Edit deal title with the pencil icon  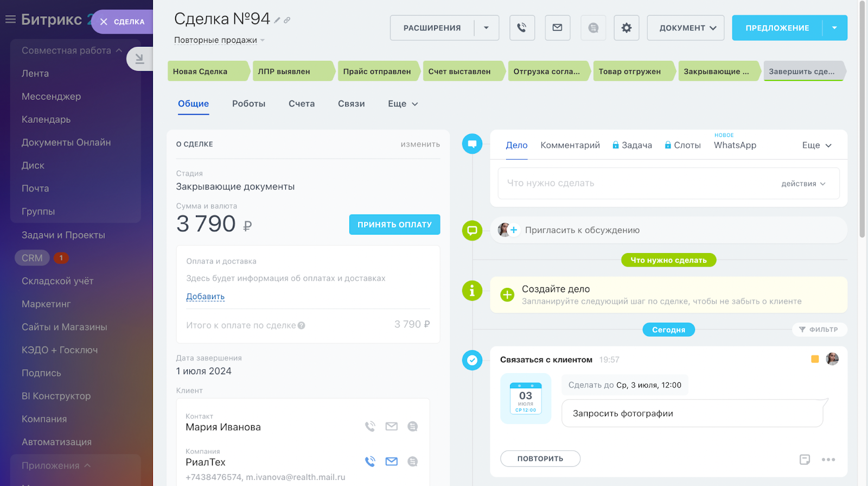click(x=277, y=20)
